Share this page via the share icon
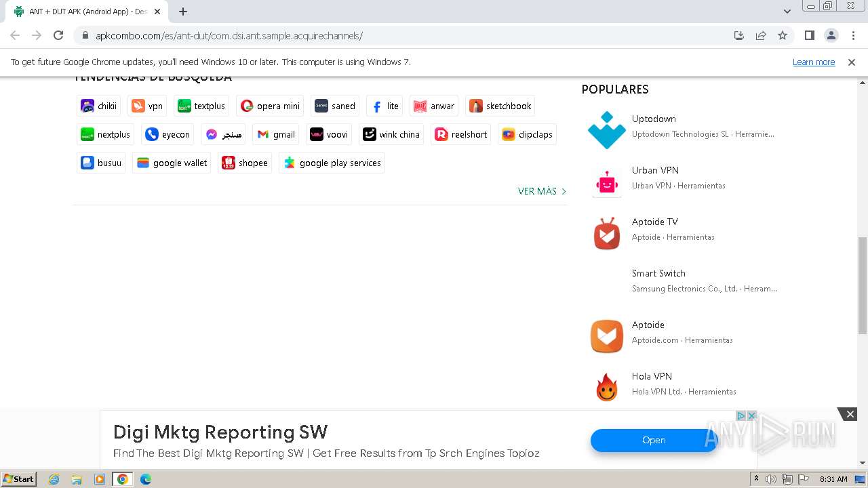This screenshot has height=488, width=868. [761, 35]
